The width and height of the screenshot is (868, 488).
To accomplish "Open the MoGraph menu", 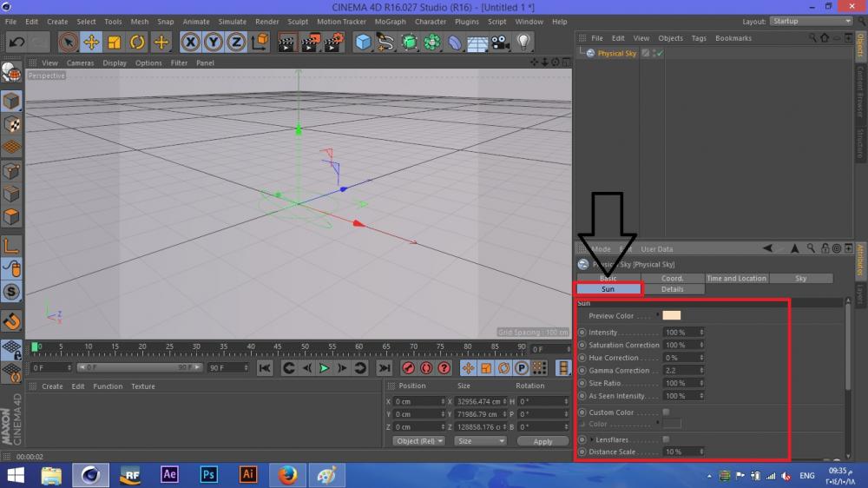I will pyautogui.click(x=390, y=22).
